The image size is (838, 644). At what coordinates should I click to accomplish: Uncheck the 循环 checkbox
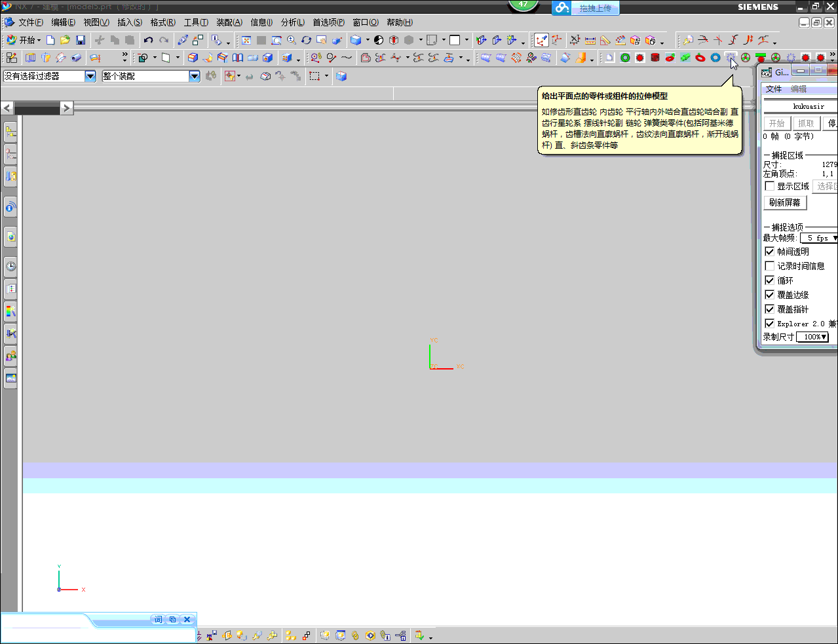(x=770, y=280)
